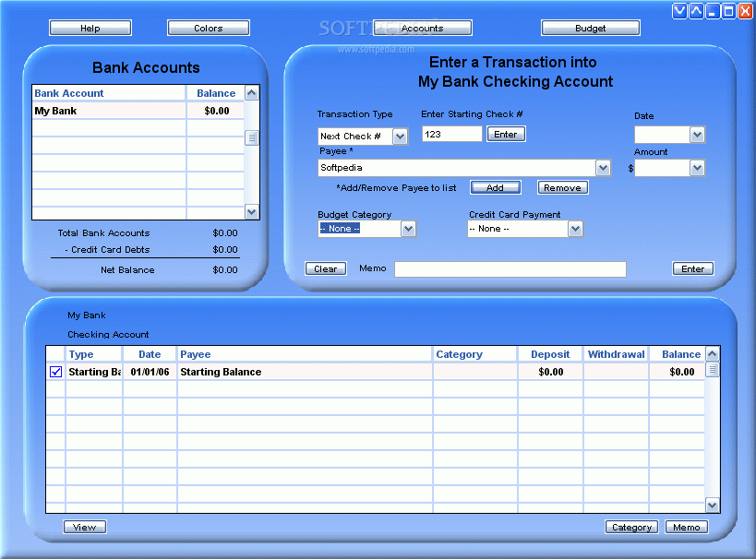Click the $0.00 balance for My Bank
This screenshot has width=756, height=559.
coord(217,111)
